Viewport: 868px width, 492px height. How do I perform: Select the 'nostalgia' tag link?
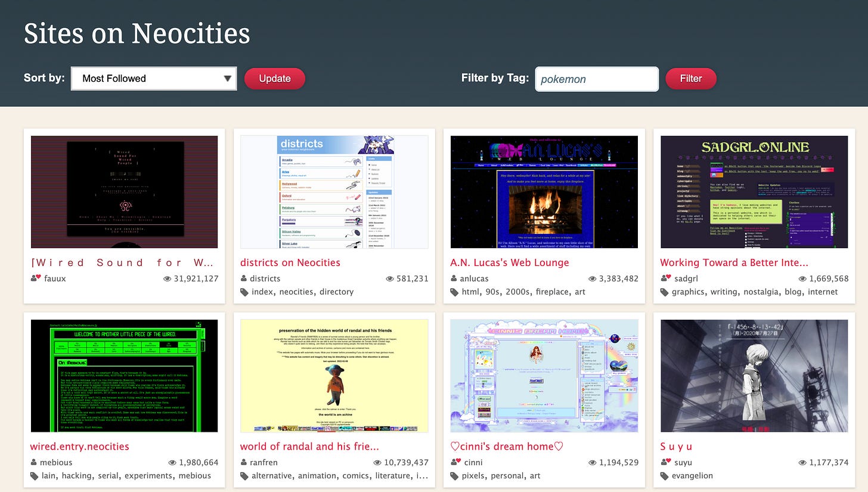(761, 292)
